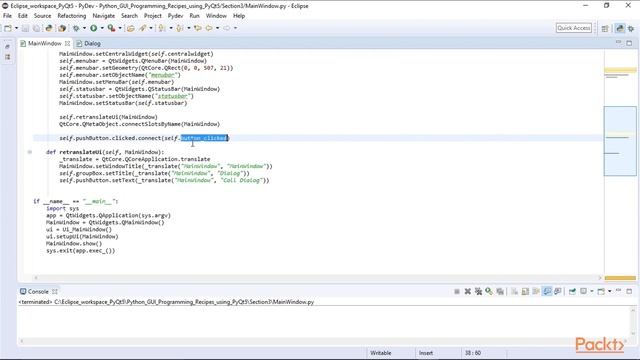Run the program with green Run icon
The height and width of the screenshot is (360, 640).
93,28
